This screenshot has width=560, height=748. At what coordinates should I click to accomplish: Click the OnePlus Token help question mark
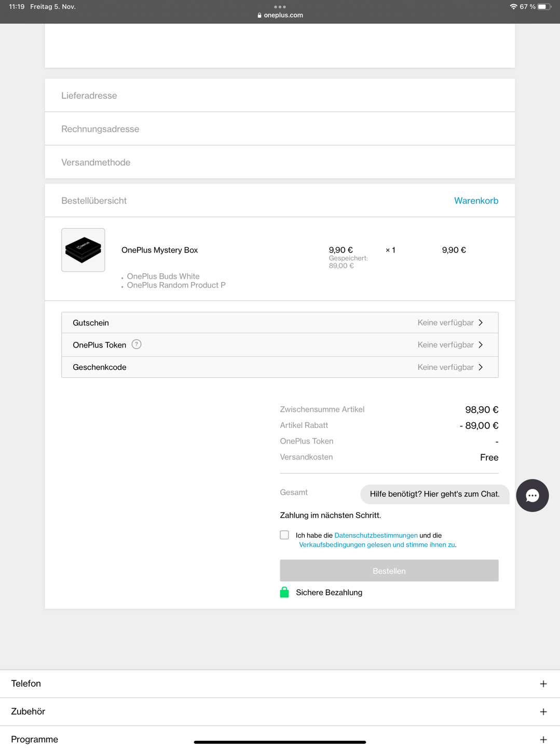136,344
